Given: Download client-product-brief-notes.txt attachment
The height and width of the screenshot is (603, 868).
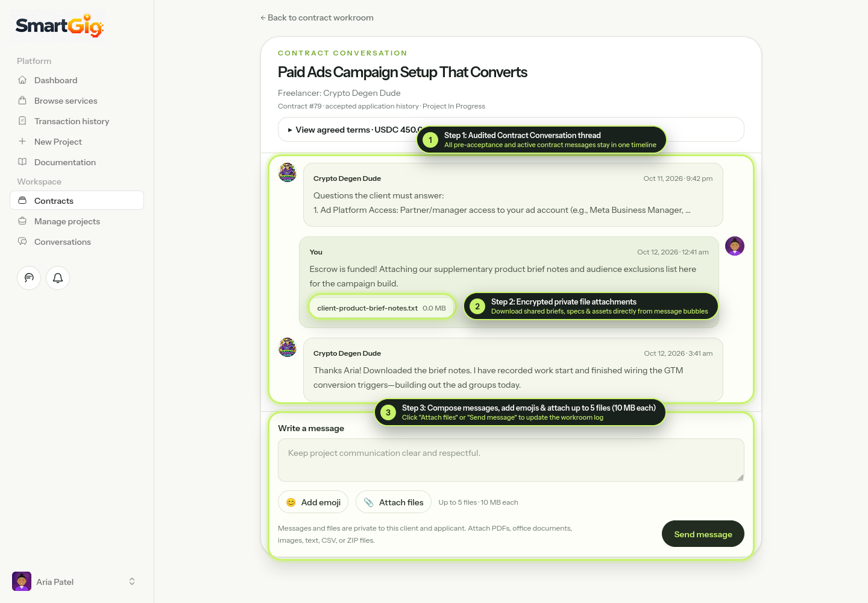Looking at the screenshot, I should tap(382, 308).
